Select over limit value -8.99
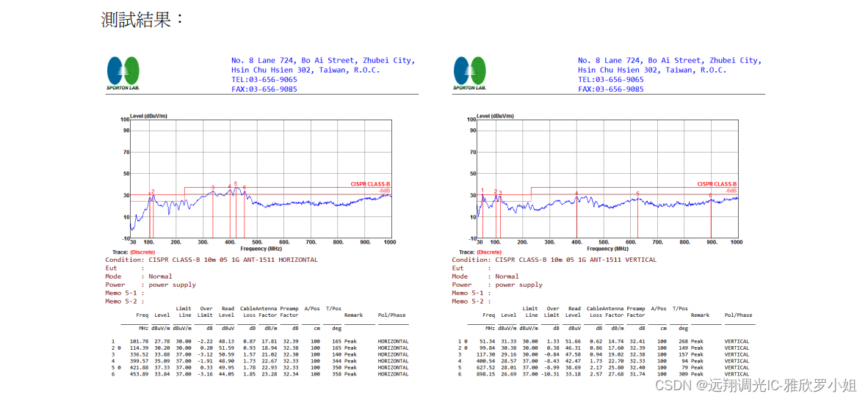The height and width of the screenshot is (399, 868). 552,367
